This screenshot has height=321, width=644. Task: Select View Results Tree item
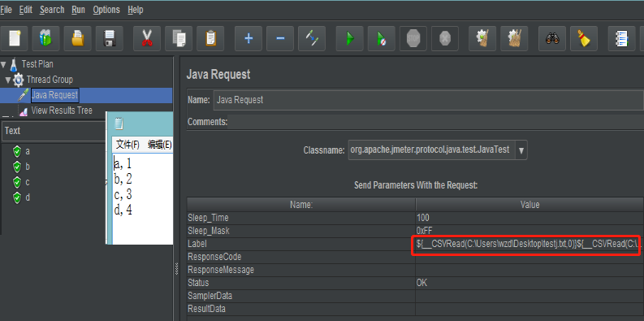tap(62, 111)
